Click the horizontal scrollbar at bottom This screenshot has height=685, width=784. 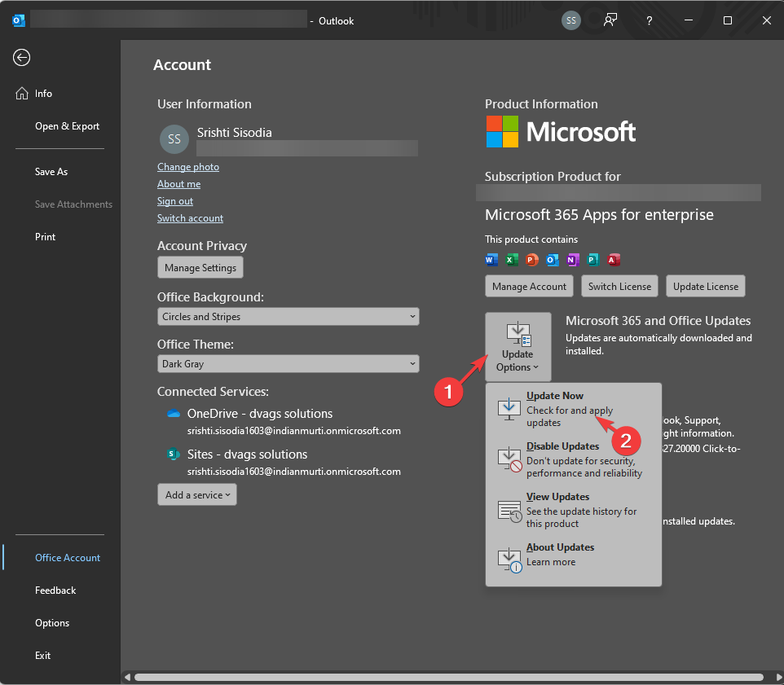coord(448,677)
